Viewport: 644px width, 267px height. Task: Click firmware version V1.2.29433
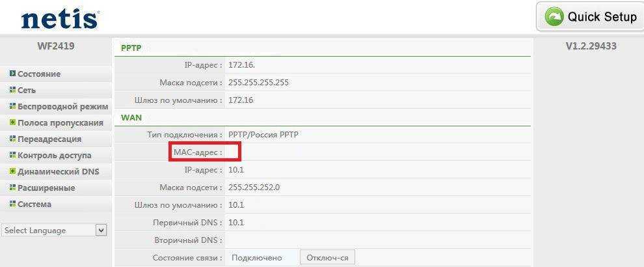tap(591, 46)
